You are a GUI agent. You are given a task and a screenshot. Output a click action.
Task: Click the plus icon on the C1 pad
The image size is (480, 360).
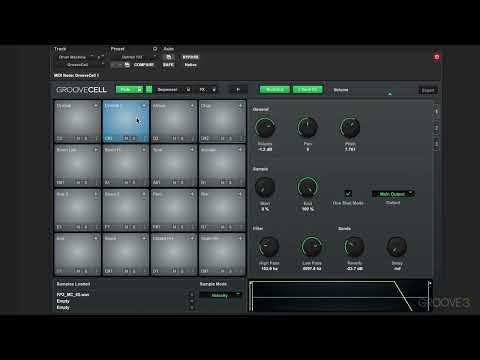click(96, 238)
